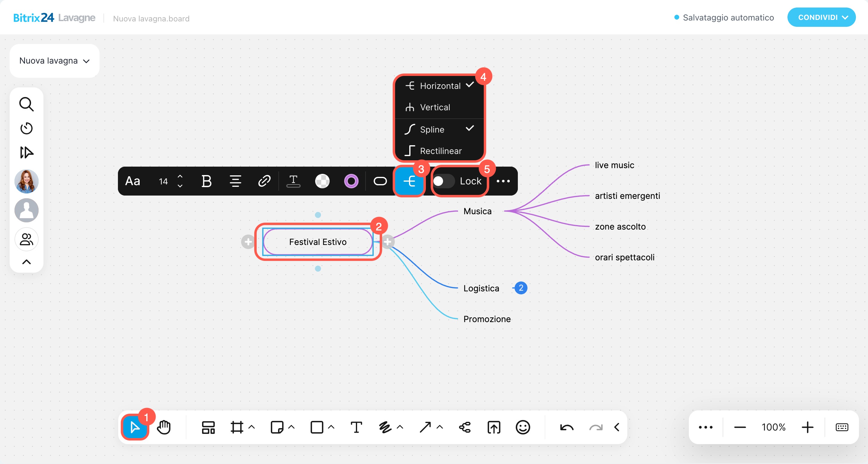The height and width of the screenshot is (464, 868).
Task: Select the text tool in bottom toolbar
Action: click(356, 427)
